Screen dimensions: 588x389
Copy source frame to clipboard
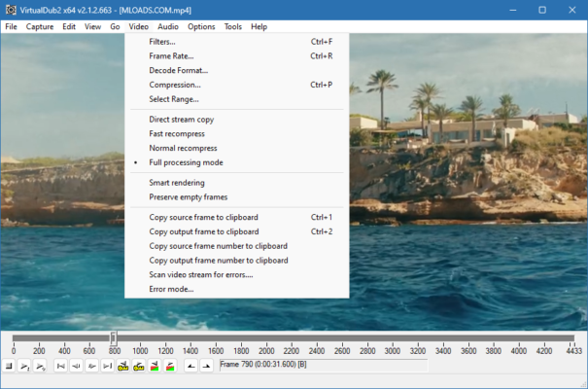[x=236, y=217]
